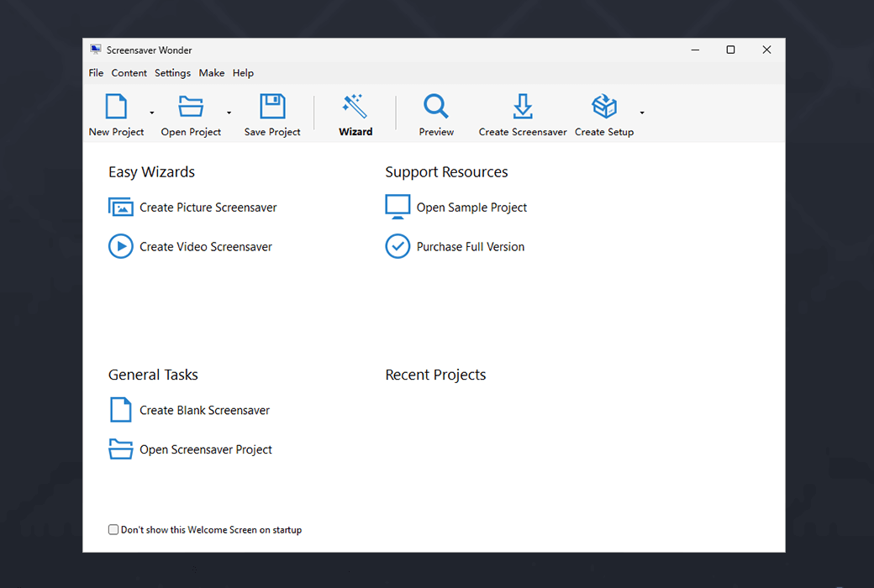Click the Create Video Screensaver link
The width and height of the screenshot is (874, 588).
point(206,247)
